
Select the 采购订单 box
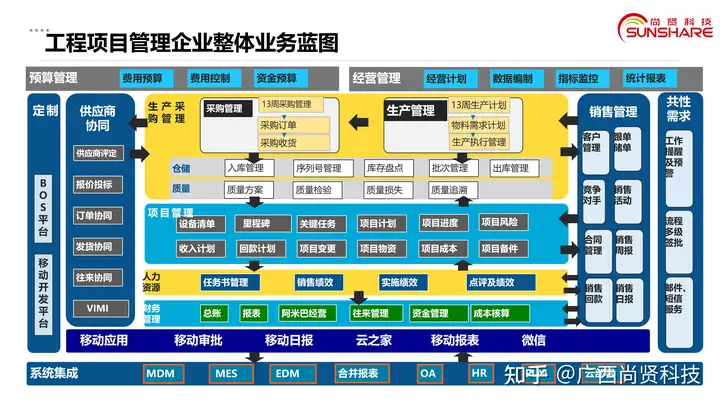pyautogui.click(x=294, y=125)
